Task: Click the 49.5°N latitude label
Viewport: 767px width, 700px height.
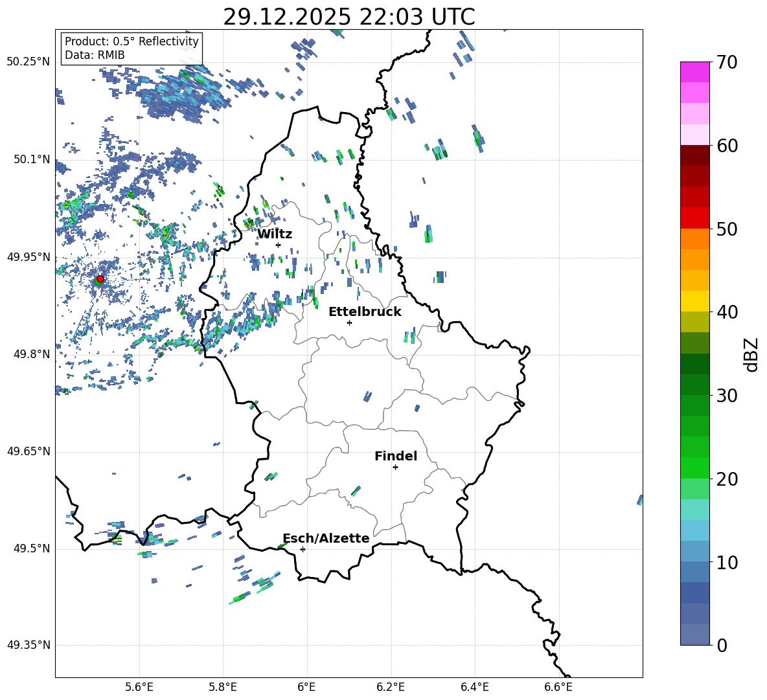Action: pyautogui.click(x=32, y=548)
